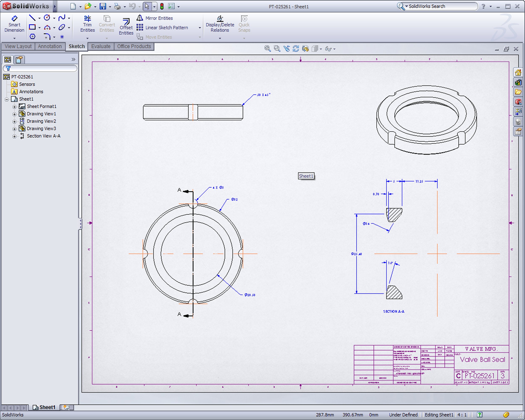
Task: Expand the Drawing View1 tree node
Action: (x=14, y=114)
